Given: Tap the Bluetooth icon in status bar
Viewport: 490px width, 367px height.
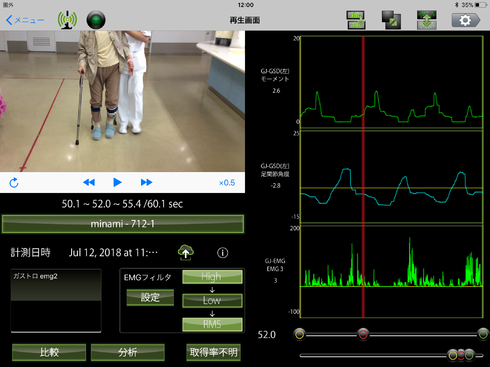Looking at the screenshot, I should point(457,5).
